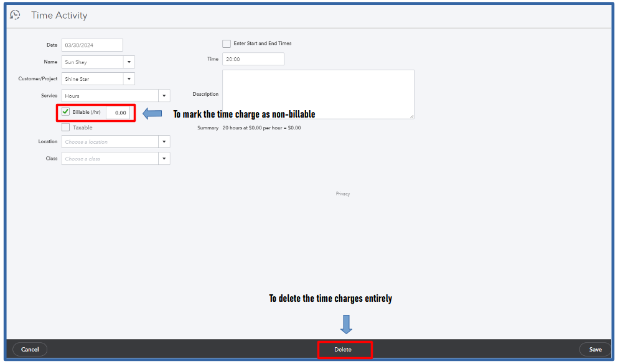The width and height of the screenshot is (618, 364).
Task: Expand the Customer/Project dropdown arrow
Action: coord(129,79)
